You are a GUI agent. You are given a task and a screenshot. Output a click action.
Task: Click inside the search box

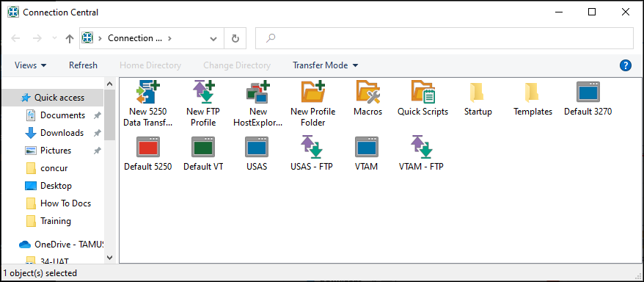(444, 38)
